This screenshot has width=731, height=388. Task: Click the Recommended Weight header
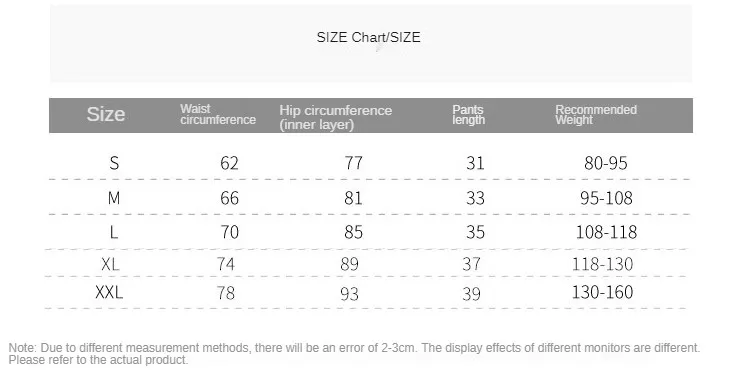point(596,115)
